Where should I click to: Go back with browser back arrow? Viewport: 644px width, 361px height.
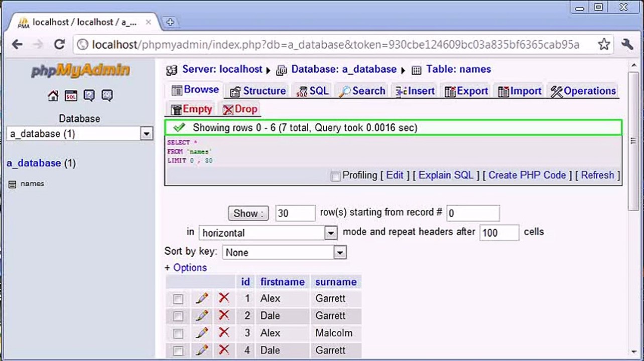[18, 45]
